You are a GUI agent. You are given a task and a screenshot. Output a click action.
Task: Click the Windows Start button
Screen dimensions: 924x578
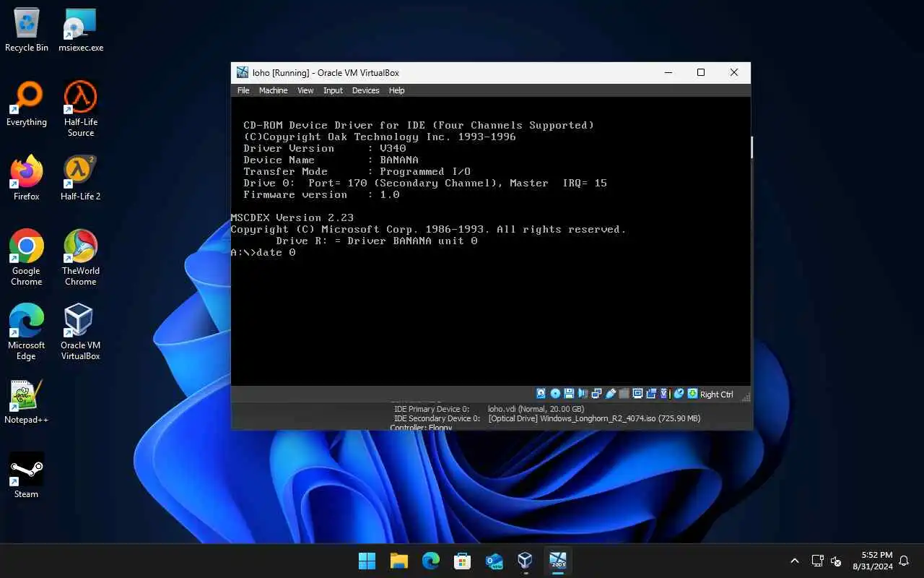click(x=367, y=561)
